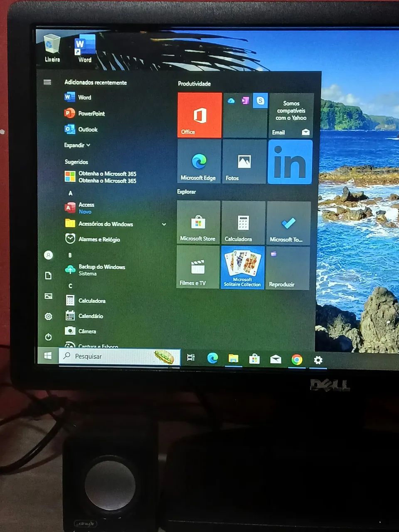399x532 pixels.
Task: Open PowerPoint from recently added
Action: coord(91,113)
